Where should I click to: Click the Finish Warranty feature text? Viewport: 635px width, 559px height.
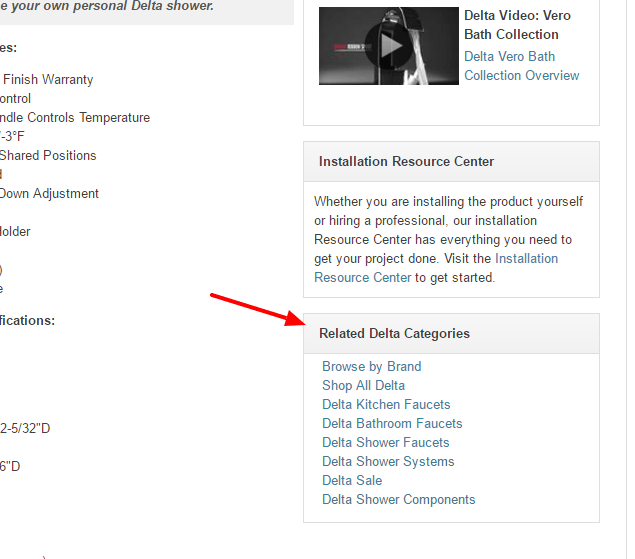(x=48, y=79)
